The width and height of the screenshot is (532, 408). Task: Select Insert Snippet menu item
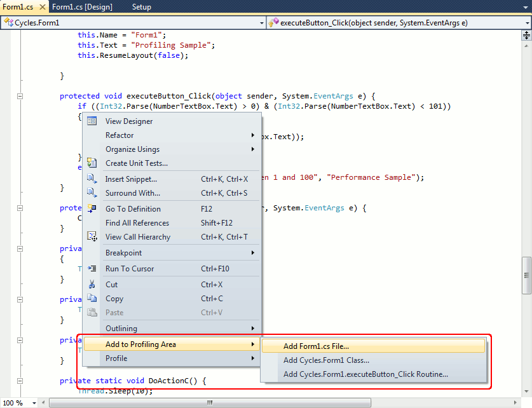(172, 179)
